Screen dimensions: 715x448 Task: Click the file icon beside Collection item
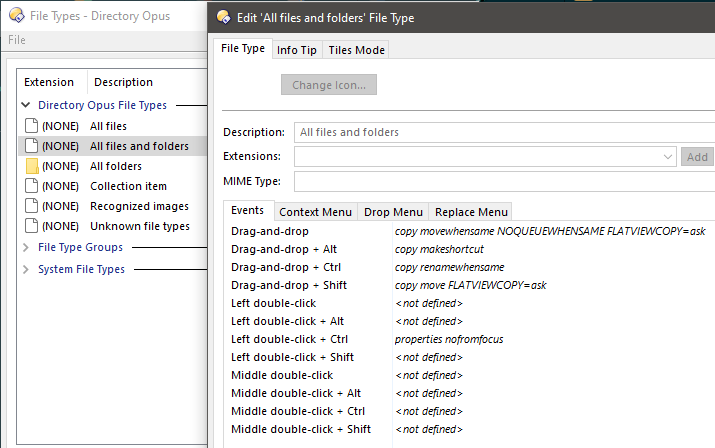(31, 186)
